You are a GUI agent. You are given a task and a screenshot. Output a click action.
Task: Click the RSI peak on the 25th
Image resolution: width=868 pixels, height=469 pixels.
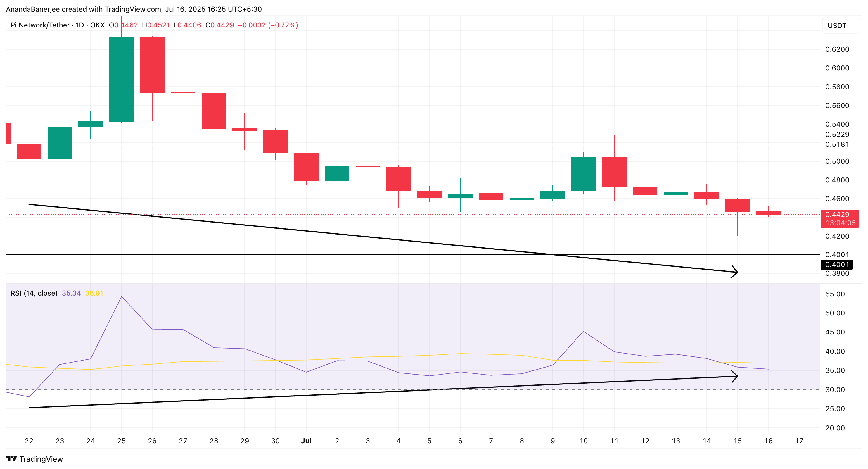(x=121, y=297)
